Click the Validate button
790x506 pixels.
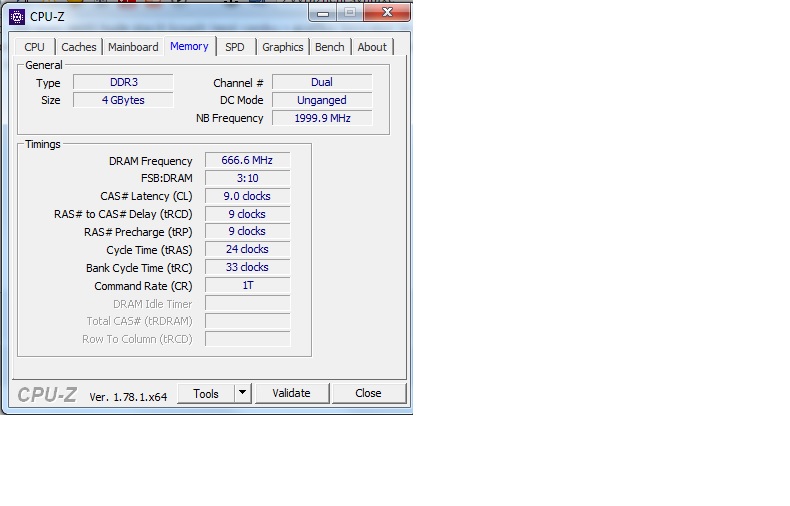(x=292, y=393)
